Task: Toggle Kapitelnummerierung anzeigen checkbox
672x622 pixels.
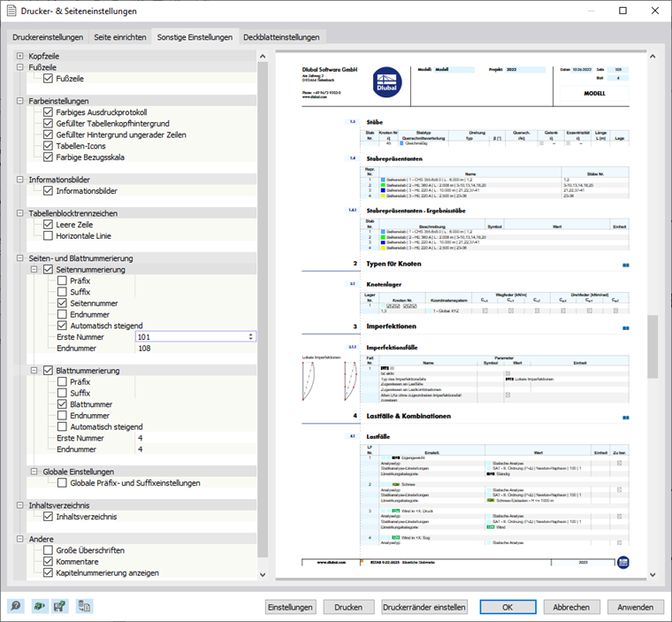Action: click(x=48, y=572)
